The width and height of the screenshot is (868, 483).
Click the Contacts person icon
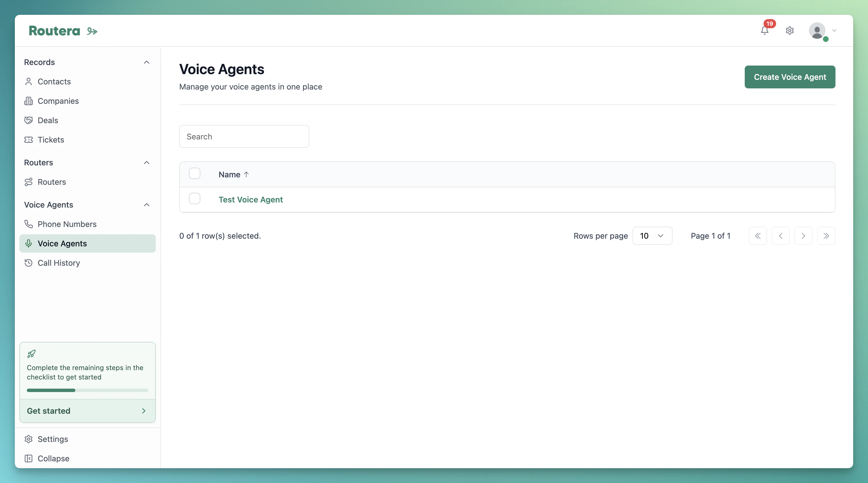click(x=29, y=82)
